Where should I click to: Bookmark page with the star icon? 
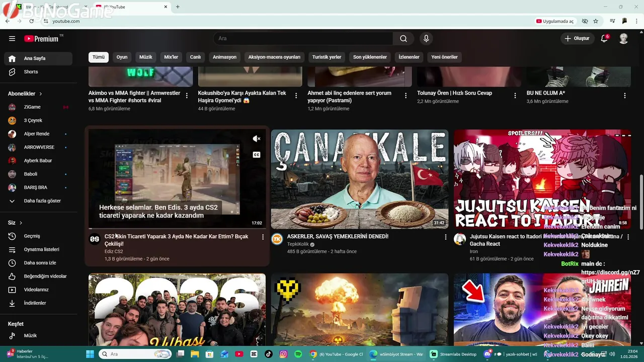click(596, 21)
